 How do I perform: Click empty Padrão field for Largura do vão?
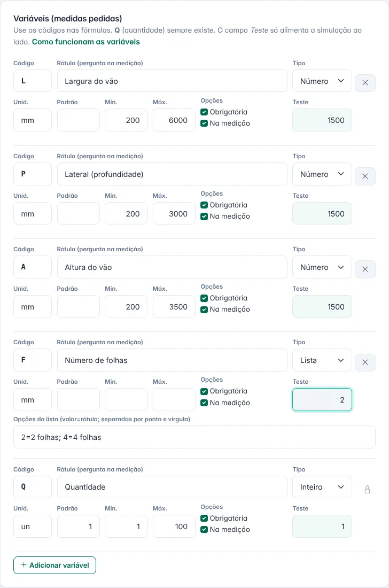pyautogui.click(x=79, y=120)
